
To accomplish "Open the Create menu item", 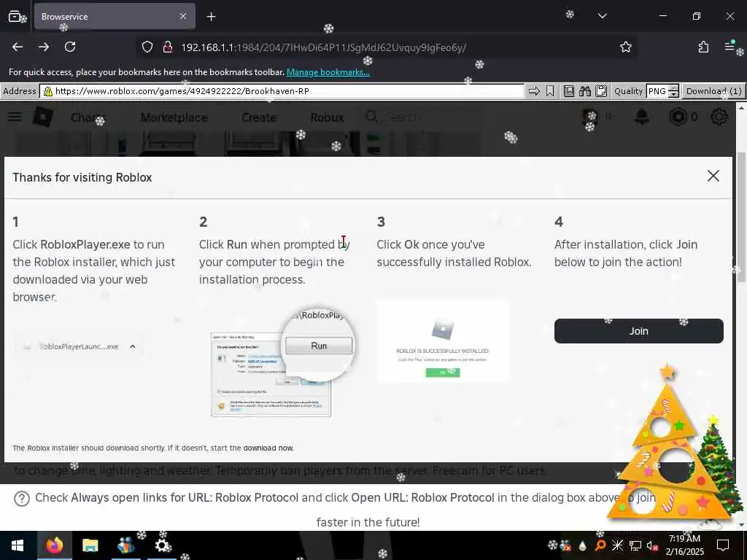I will 259,117.
